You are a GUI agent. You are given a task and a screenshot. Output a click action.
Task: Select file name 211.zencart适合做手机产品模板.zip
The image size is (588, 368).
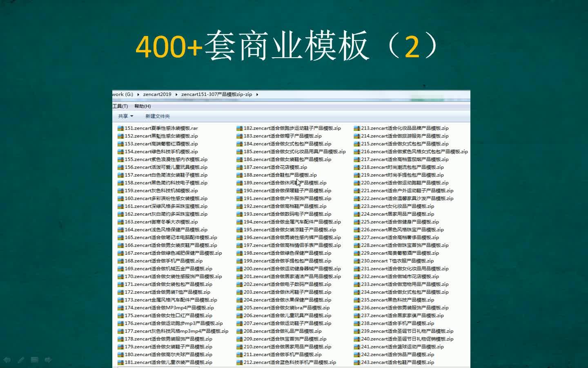(x=283, y=355)
